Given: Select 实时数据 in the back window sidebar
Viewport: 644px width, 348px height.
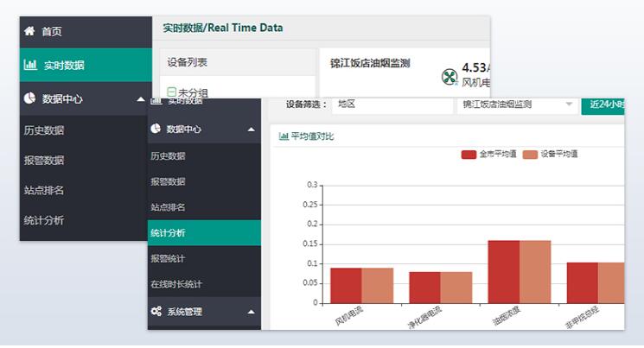Looking at the screenshot, I should [86, 65].
